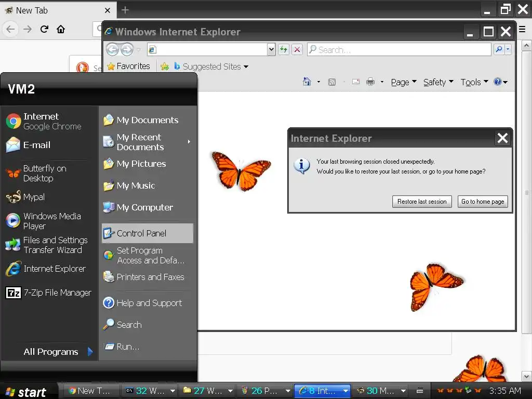The height and width of the screenshot is (399, 532).
Task: Click IE search magnifier button
Action: click(499, 49)
